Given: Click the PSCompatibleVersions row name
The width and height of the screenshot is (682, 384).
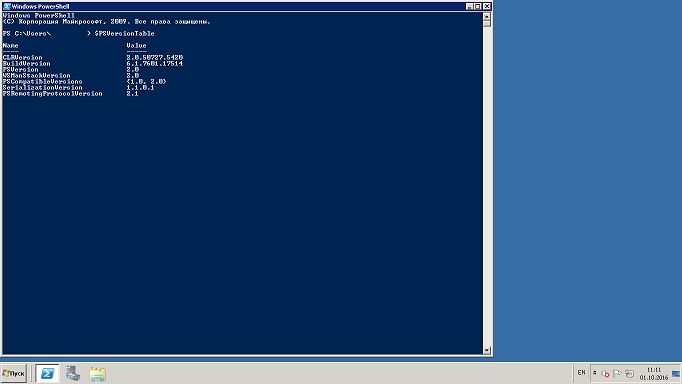Looking at the screenshot, I should click(43, 82).
